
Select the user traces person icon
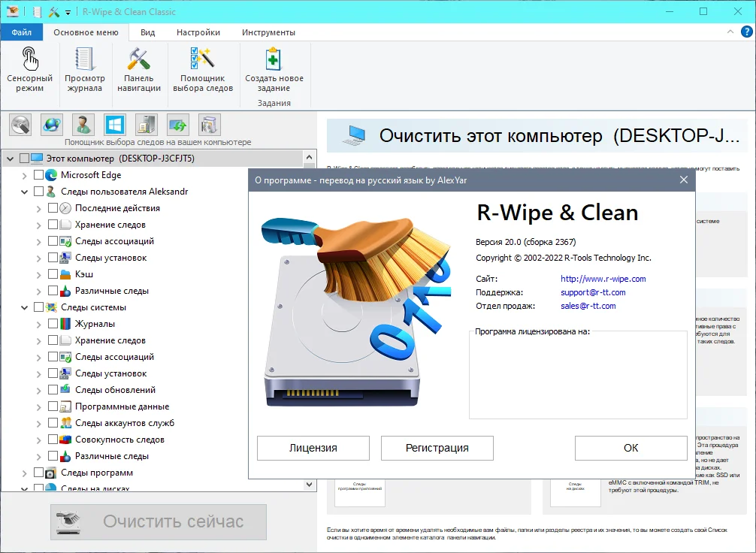83,125
